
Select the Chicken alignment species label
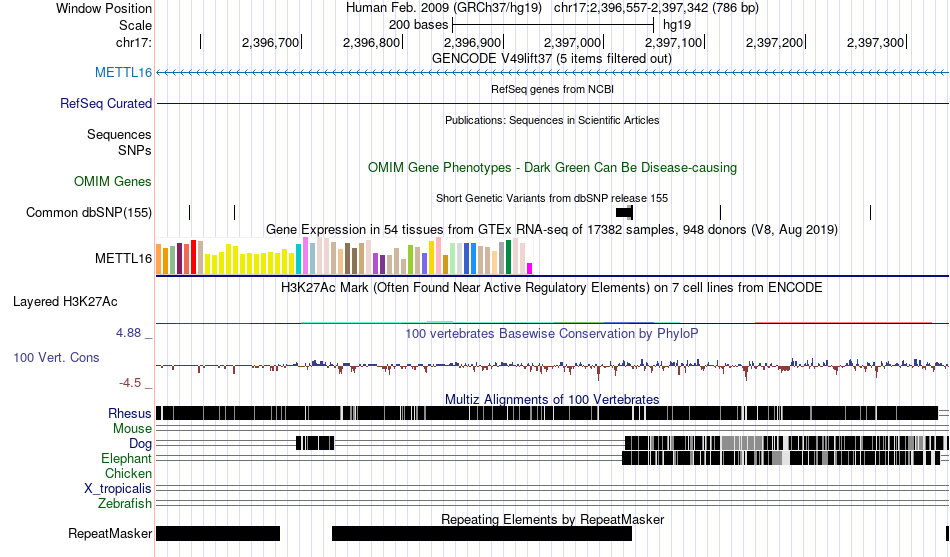[x=128, y=473]
